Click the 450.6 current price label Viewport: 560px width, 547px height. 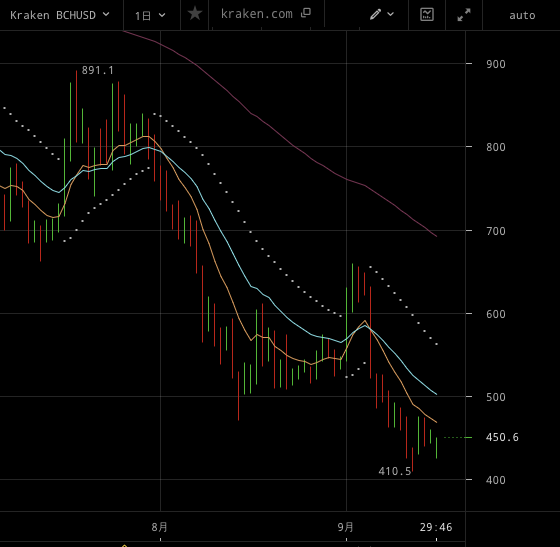[502, 437]
